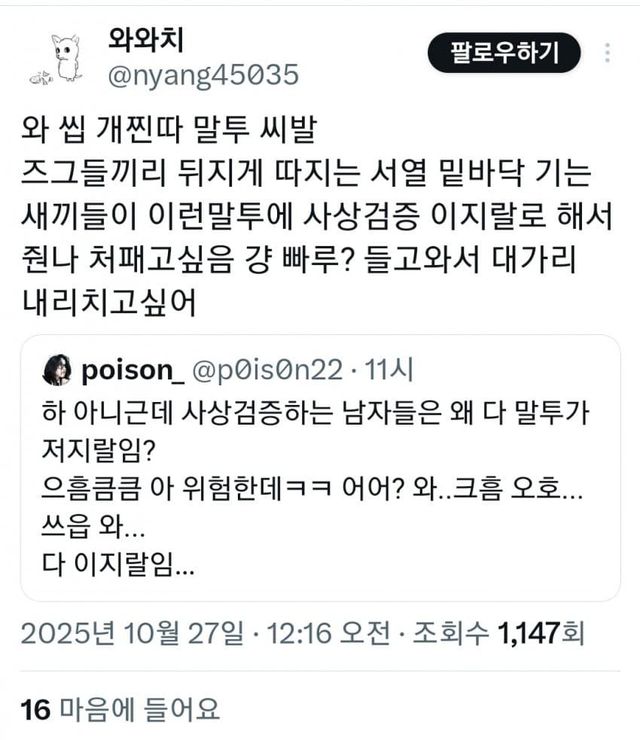The image size is (640, 740).
Task: Click poison_'s small profile avatar
Action: [57, 370]
